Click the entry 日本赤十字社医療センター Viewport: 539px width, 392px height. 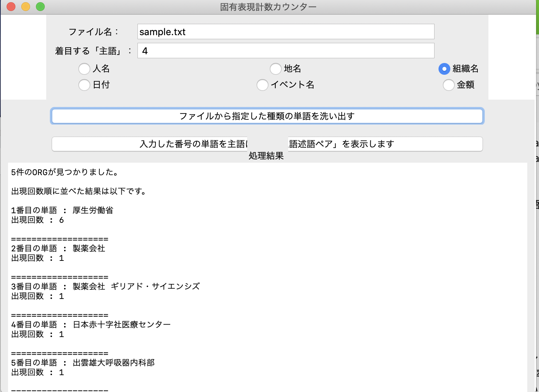click(122, 324)
